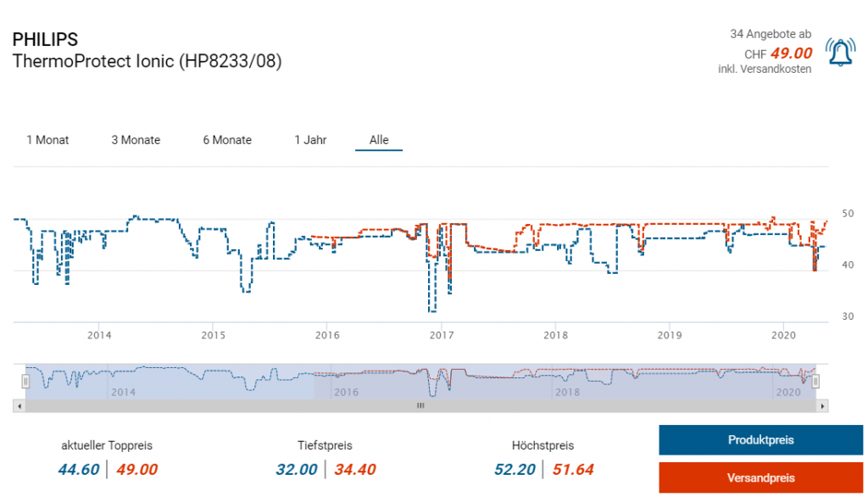Open the 34 Angebote offers text
This screenshot has height=497, width=868.
(x=770, y=34)
